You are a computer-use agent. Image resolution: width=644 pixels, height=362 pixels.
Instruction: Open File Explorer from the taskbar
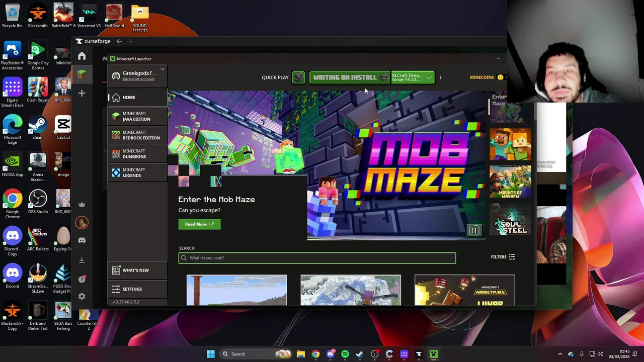click(301, 354)
